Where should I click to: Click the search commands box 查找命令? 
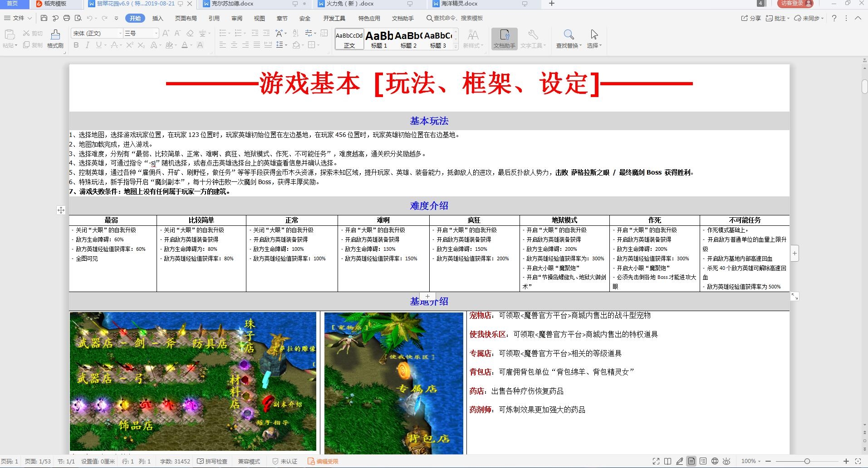[x=455, y=18]
